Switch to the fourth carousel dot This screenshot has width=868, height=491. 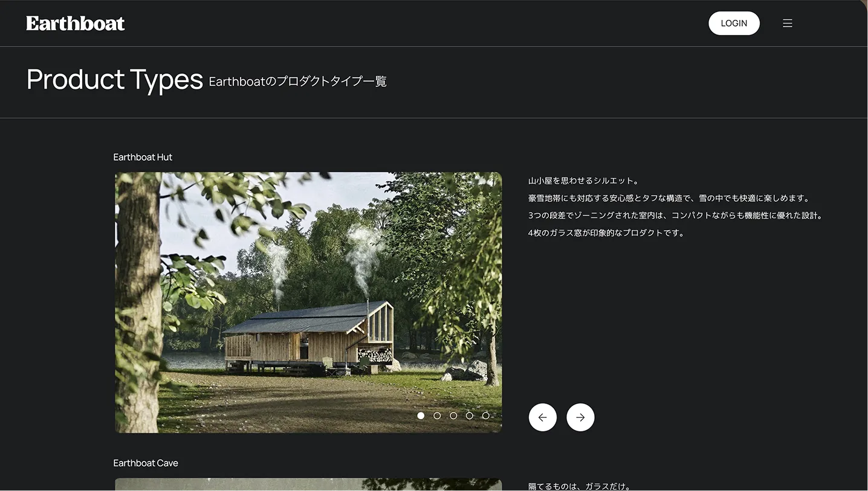[x=470, y=416]
